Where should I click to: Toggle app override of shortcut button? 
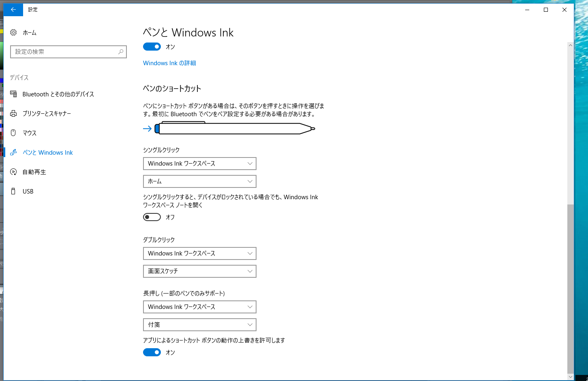[152, 352]
